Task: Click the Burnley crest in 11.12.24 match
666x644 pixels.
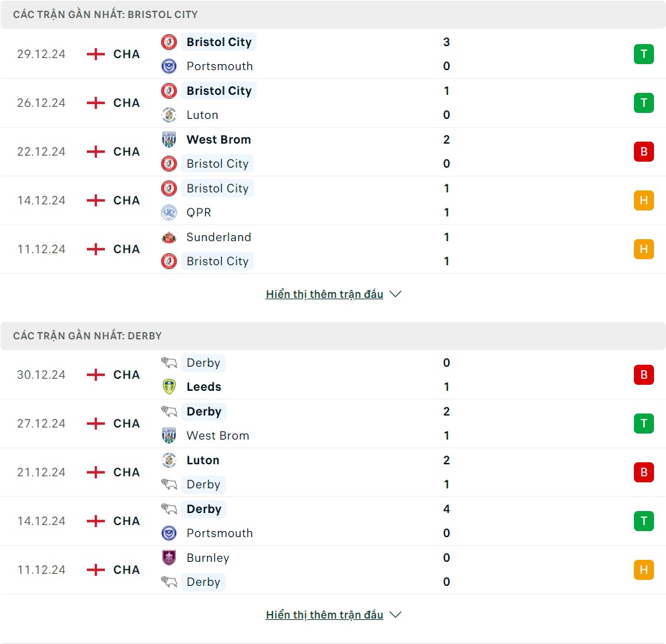Action: pos(169,557)
